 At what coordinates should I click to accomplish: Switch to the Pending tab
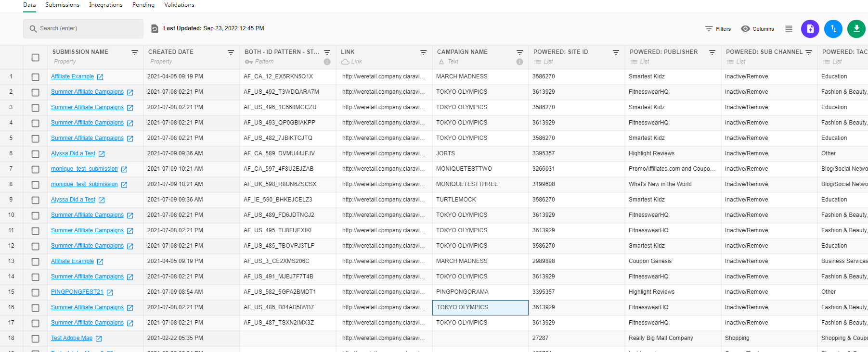pyautogui.click(x=143, y=5)
